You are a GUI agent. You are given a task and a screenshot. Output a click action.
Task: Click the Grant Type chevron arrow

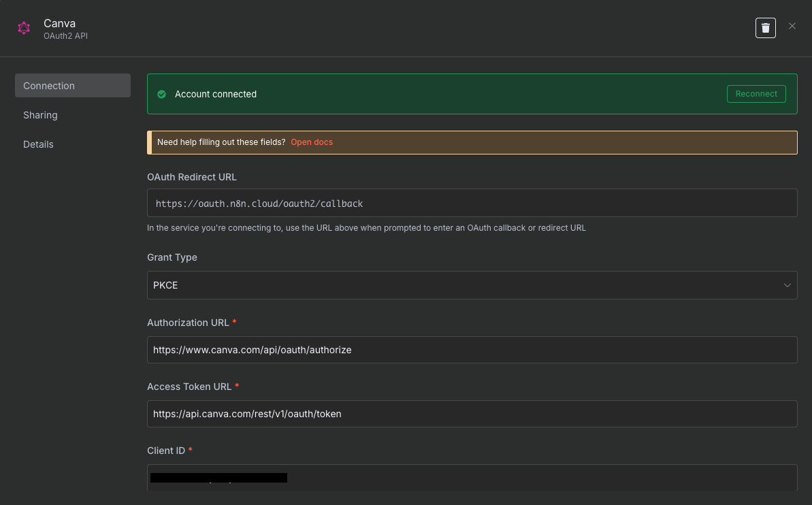coord(787,285)
